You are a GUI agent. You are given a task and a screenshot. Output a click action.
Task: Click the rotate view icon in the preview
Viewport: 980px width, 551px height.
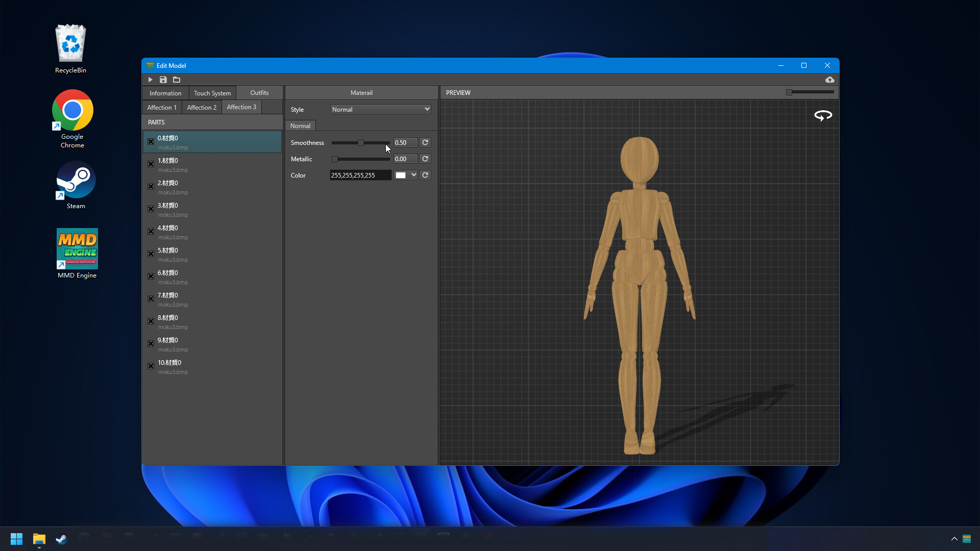click(822, 115)
